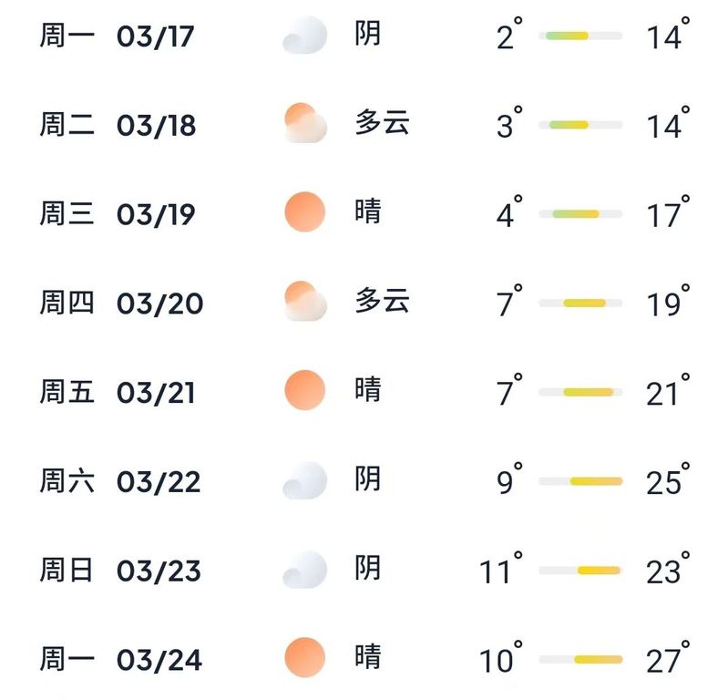Click the partly cloudy icon for 03/20
728x700 pixels.
click(x=305, y=301)
